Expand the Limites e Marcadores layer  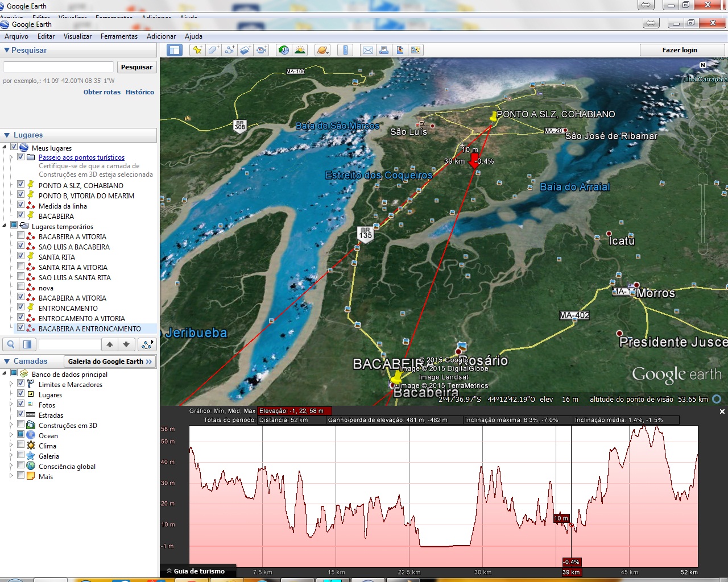(11, 384)
